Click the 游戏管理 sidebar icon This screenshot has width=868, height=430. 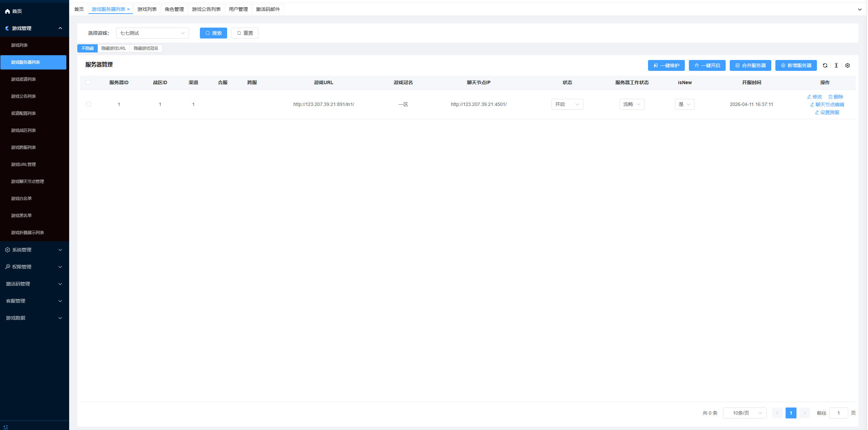[x=7, y=28]
